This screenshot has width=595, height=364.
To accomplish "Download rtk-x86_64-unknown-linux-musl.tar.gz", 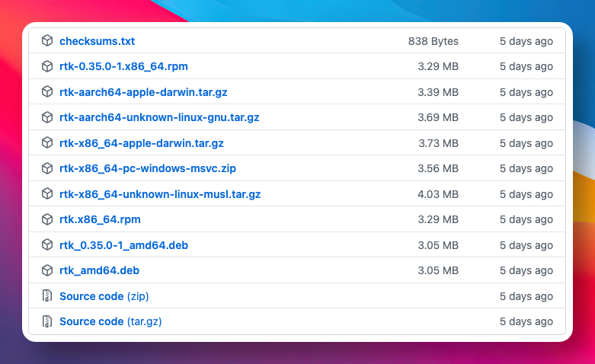I will click(160, 194).
